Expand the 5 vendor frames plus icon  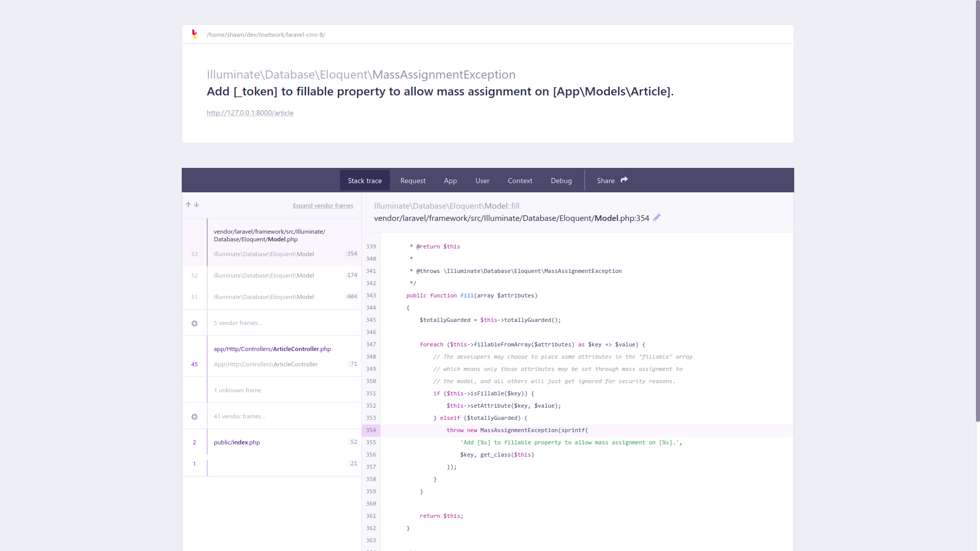point(194,323)
